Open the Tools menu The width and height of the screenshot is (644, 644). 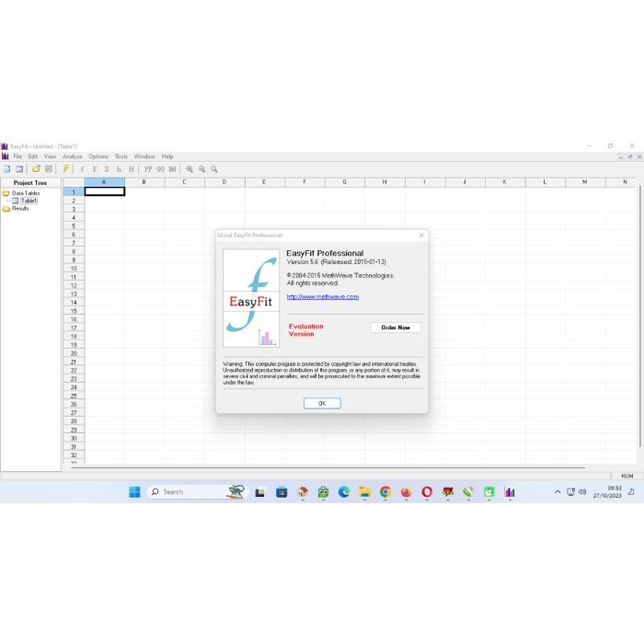click(x=121, y=156)
